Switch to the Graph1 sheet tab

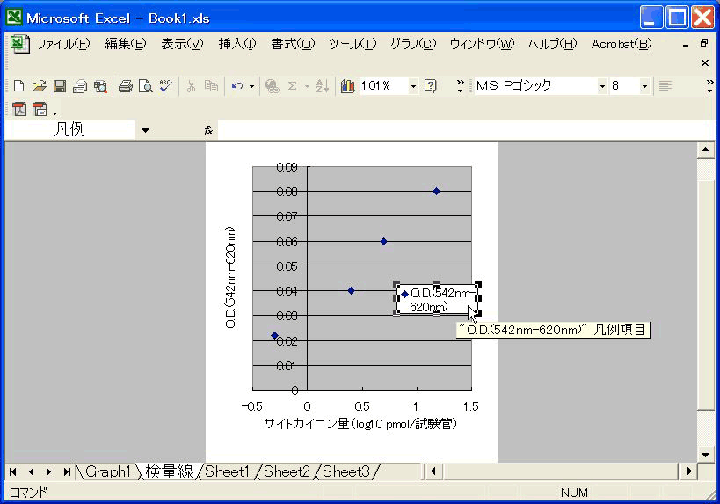click(x=107, y=471)
